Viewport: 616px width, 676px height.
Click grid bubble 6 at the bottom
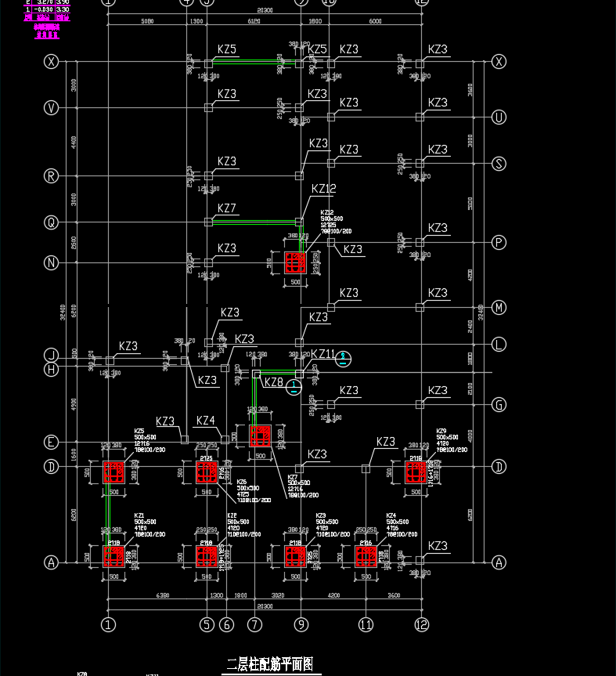[226, 625]
